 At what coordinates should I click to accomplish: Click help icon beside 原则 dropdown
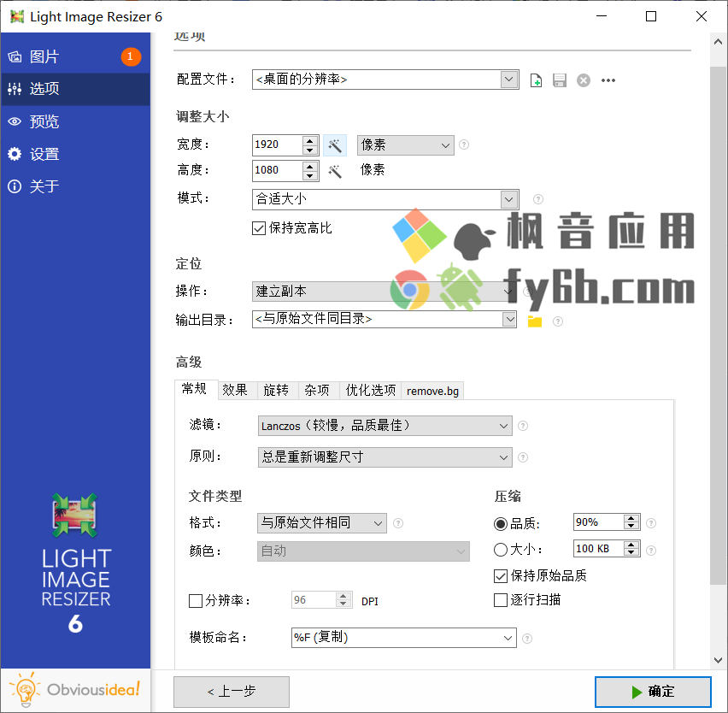pyautogui.click(x=523, y=457)
